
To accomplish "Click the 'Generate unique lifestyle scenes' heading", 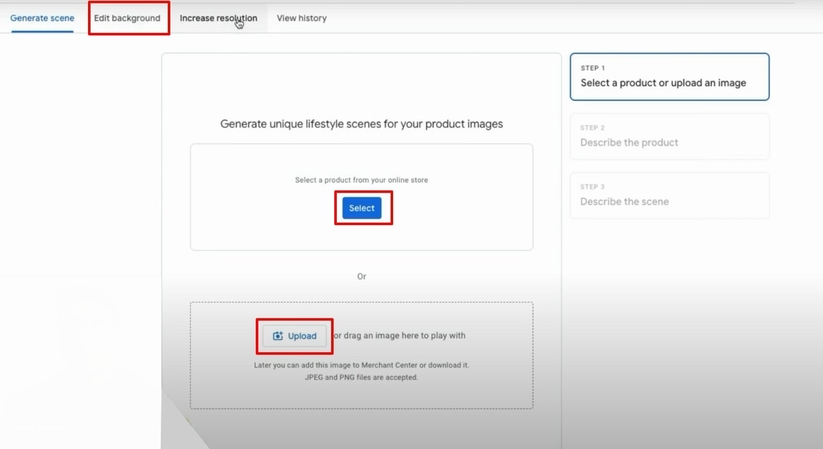I will (362, 124).
